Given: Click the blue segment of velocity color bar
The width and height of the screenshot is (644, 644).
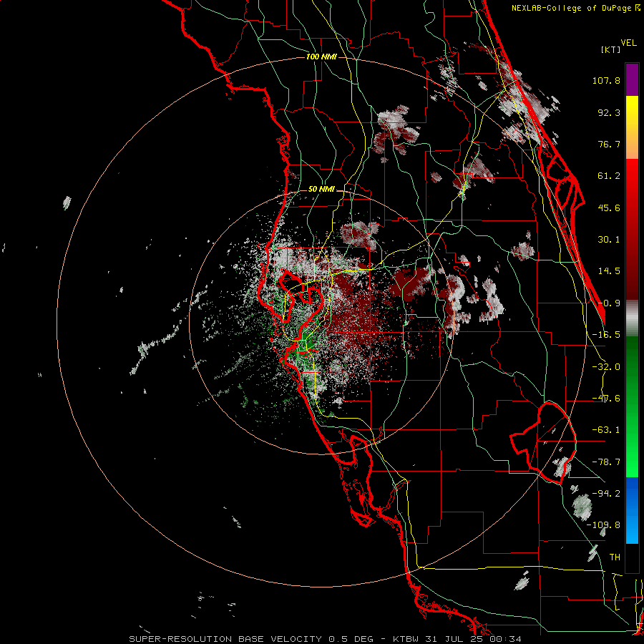Looking at the screenshot, I should point(632,510).
